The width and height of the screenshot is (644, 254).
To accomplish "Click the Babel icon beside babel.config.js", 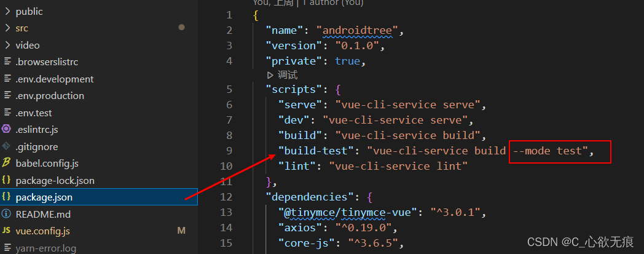I will [7, 163].
